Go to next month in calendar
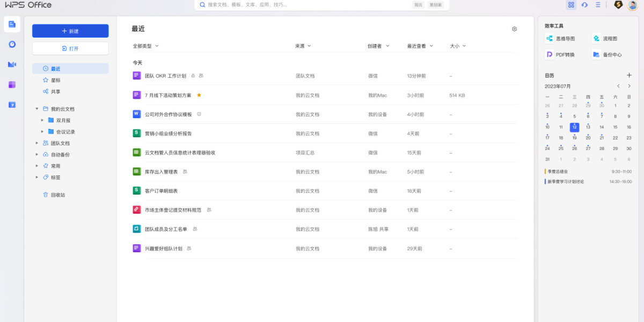This screenshot has width=644, height=322. 629,86
